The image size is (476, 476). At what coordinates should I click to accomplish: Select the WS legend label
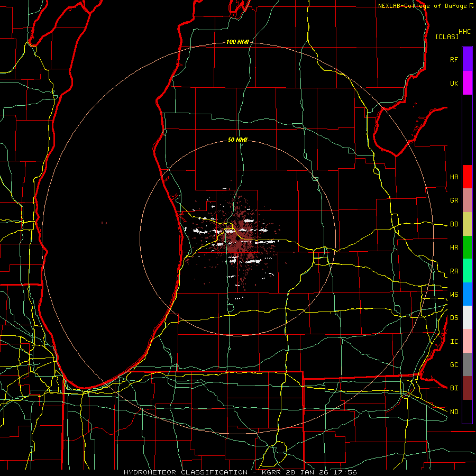coord(454,295)
